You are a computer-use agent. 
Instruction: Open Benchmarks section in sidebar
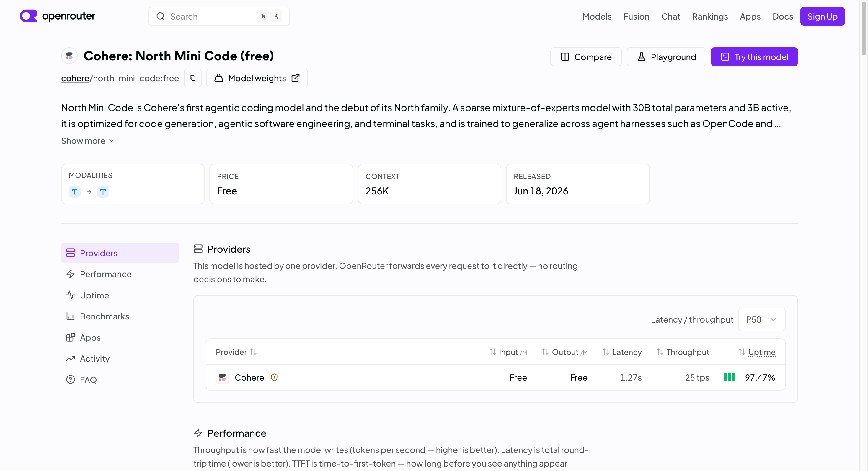point(120,316)
